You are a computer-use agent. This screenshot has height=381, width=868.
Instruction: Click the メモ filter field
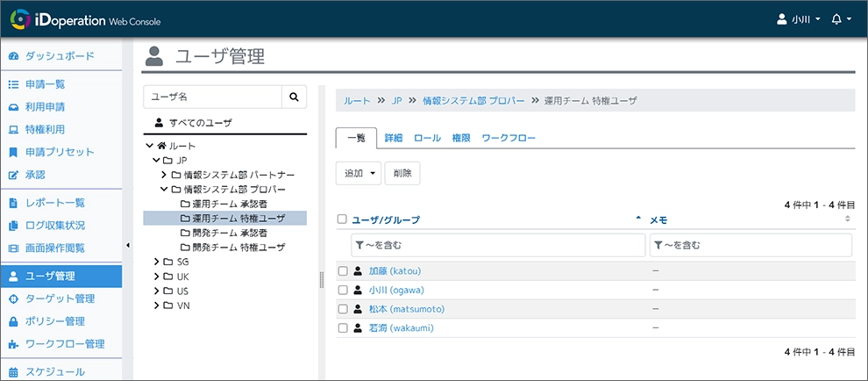click(x=751, y=245)
